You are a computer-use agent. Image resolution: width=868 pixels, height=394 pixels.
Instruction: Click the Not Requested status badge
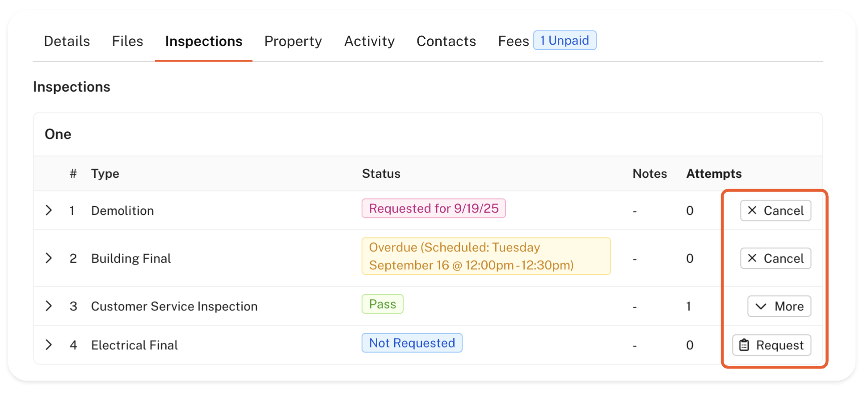pos(412,343)
